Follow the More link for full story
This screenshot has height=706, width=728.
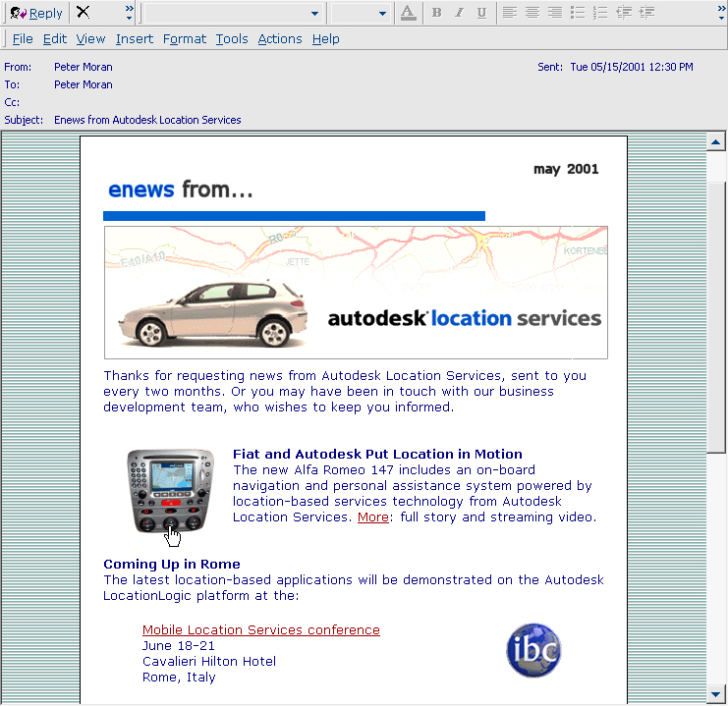372,517
